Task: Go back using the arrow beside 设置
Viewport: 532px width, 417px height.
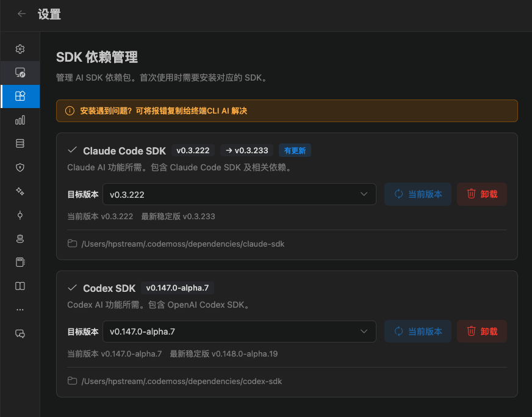Action: (22, 13)
